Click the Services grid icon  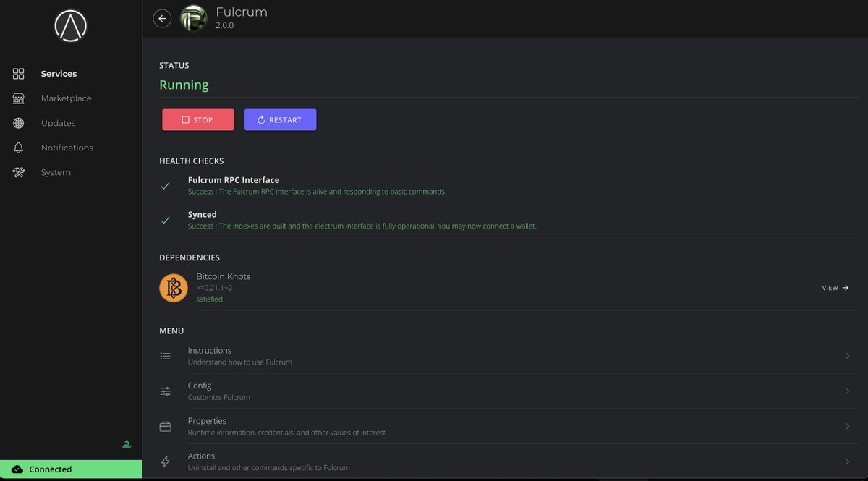pyautogui.click(x=19, y=74)
